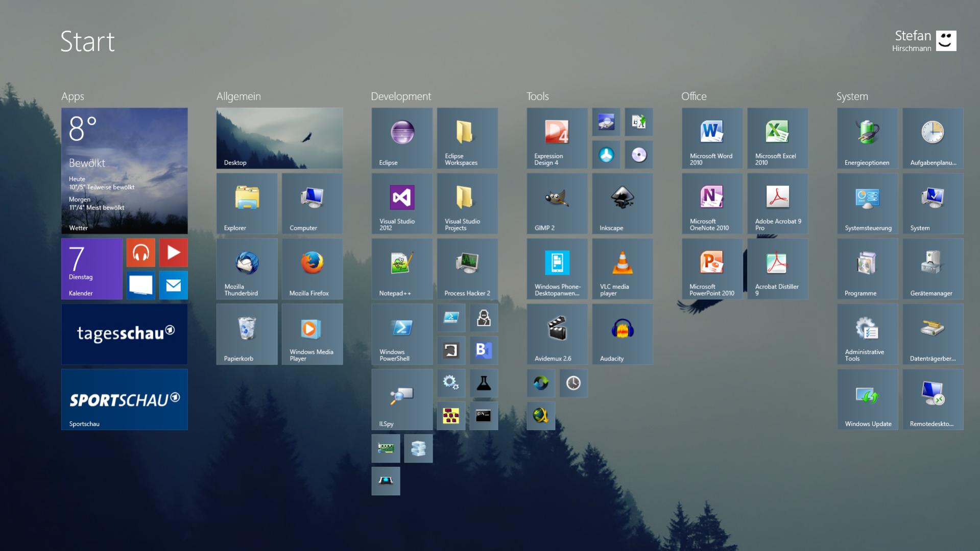This screenshot has height=551, width=980.
Task: Open the Sportschau tile
Action: pos(124,399)
